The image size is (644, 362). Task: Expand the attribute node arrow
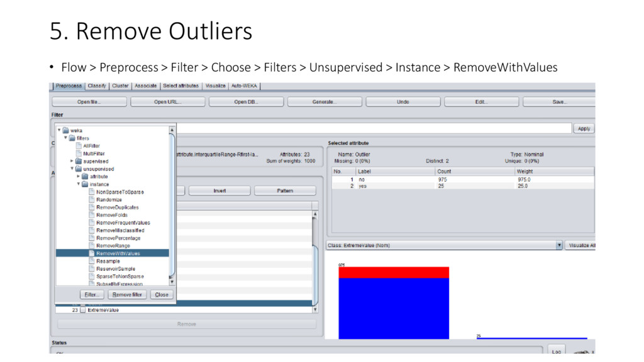79,177
